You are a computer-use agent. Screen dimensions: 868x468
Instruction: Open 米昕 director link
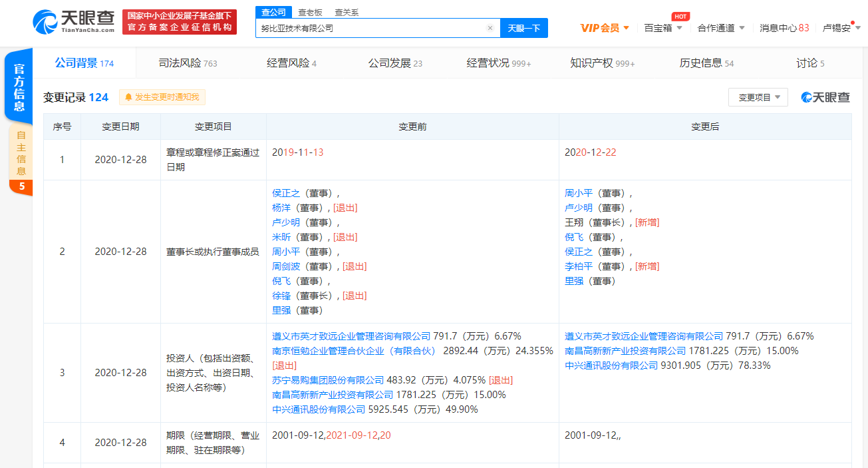(x=281, y=237)
